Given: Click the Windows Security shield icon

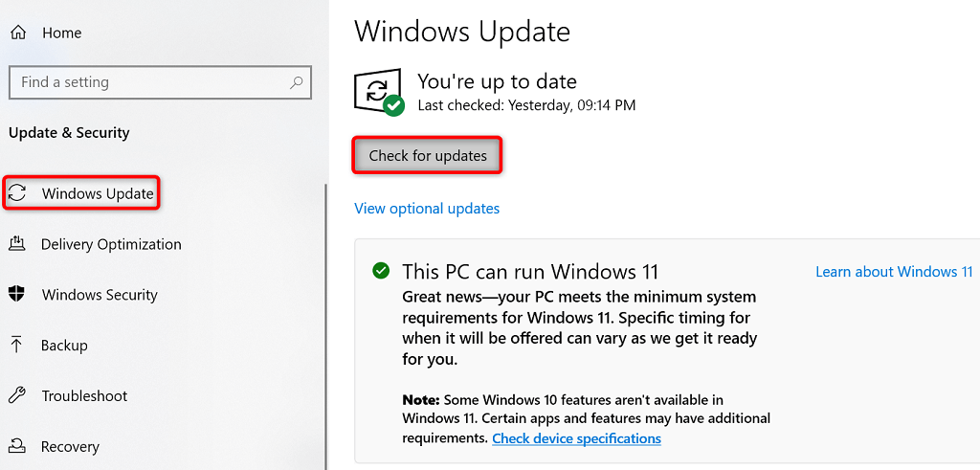Looking at the screenshot, I should coord(17,295).
